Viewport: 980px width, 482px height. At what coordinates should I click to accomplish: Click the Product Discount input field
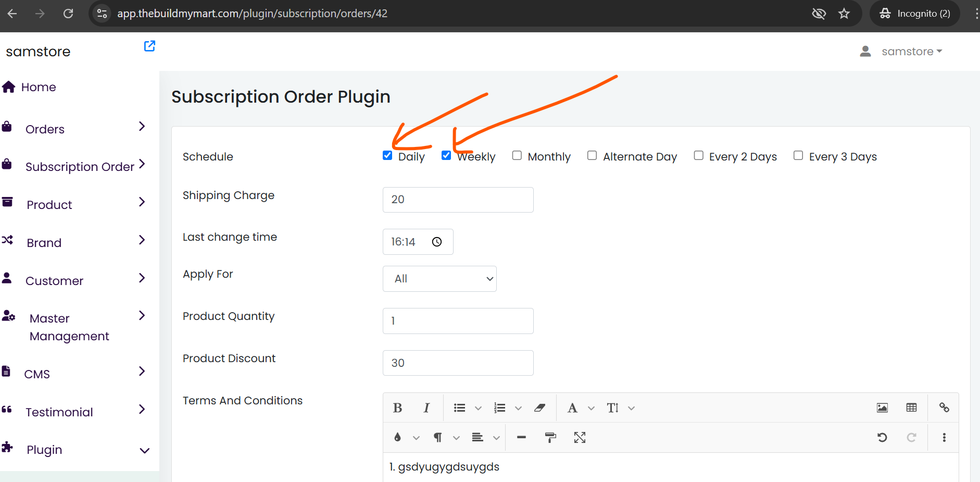[x=458, y=363]
